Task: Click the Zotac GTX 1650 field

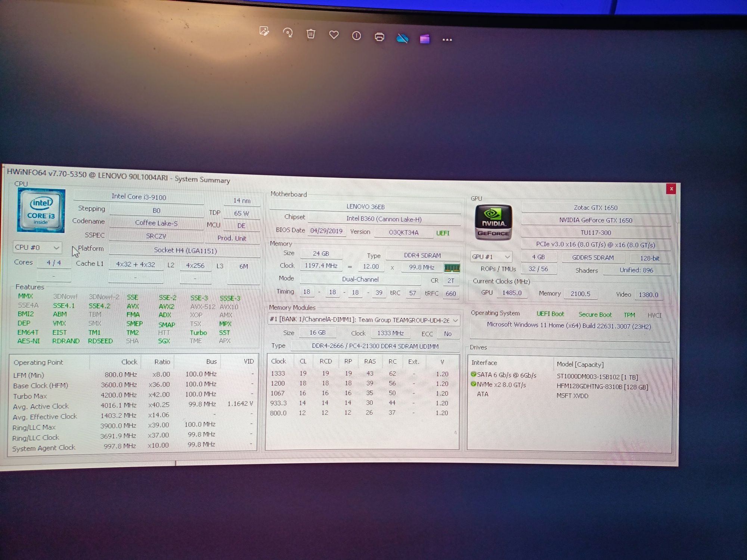Action: [x=595, y=208]
